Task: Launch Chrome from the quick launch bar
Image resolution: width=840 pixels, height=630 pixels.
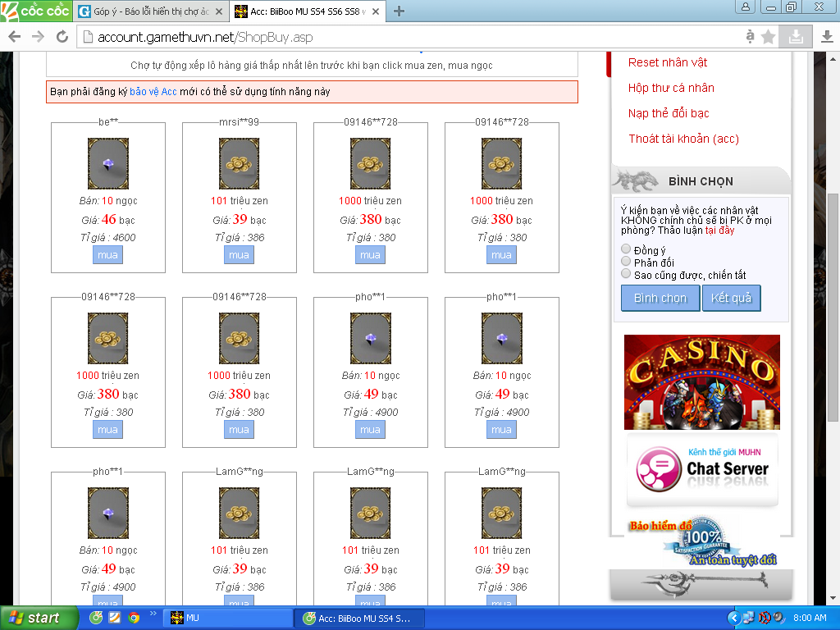Action: pos(134,618)
